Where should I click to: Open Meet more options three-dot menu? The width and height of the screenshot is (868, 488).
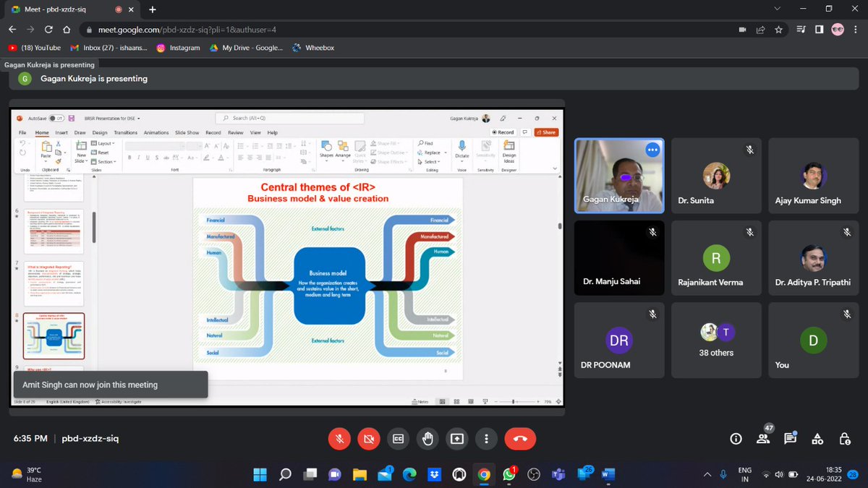[x=486, y=438]
